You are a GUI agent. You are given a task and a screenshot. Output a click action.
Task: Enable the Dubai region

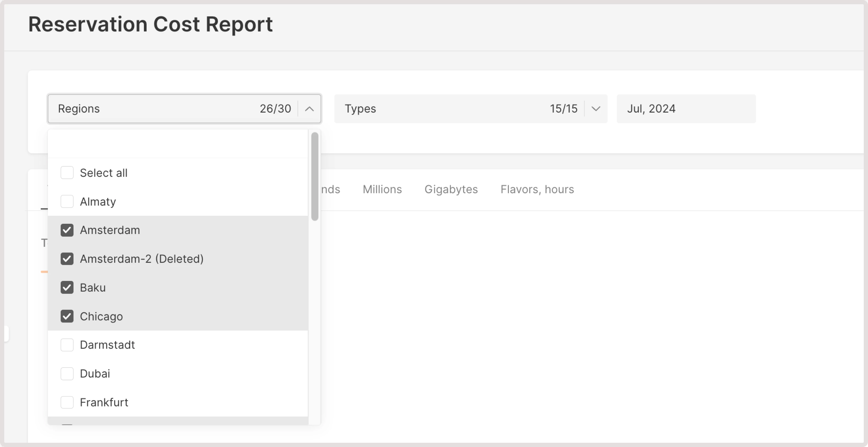67,373
